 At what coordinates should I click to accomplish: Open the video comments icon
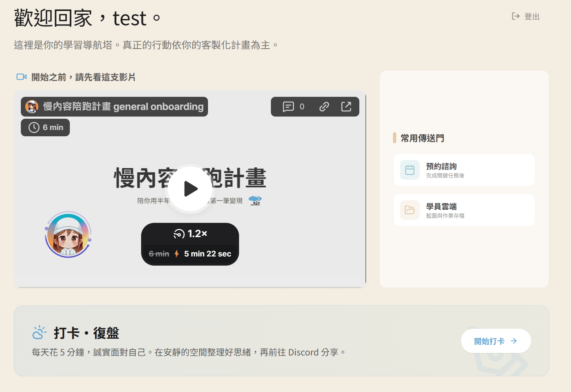point(288,107)
